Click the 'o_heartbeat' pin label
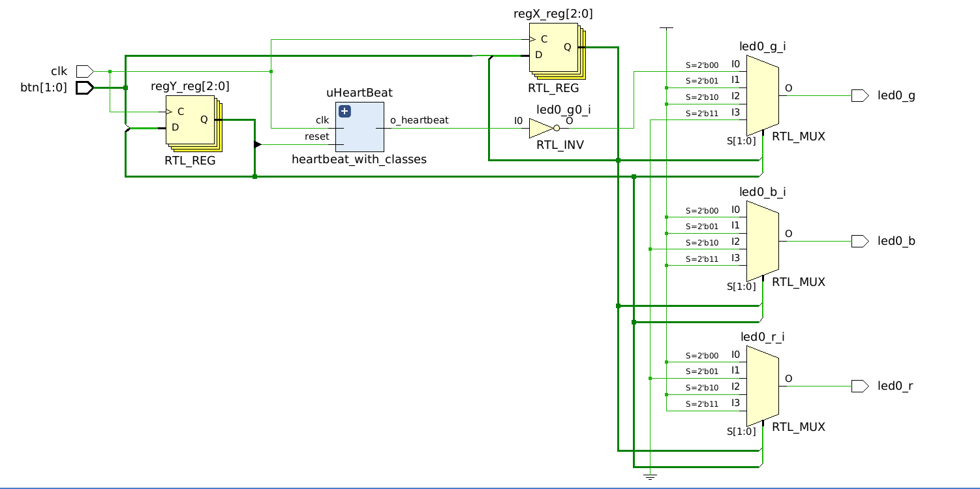Screen dimensions: 980x489 pos(419,120)
